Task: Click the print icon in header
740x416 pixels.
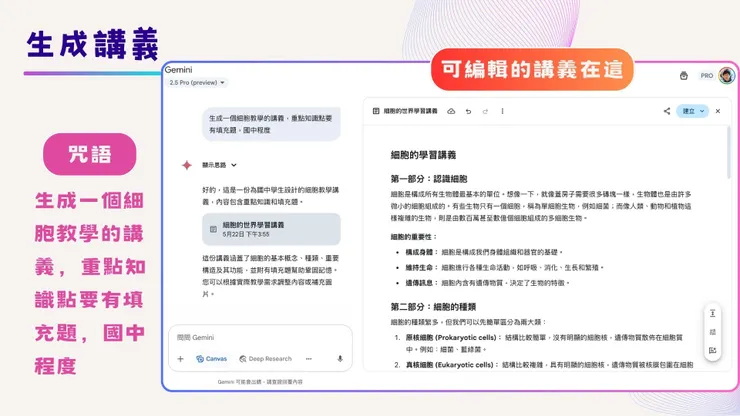Action: coord(683,76)
